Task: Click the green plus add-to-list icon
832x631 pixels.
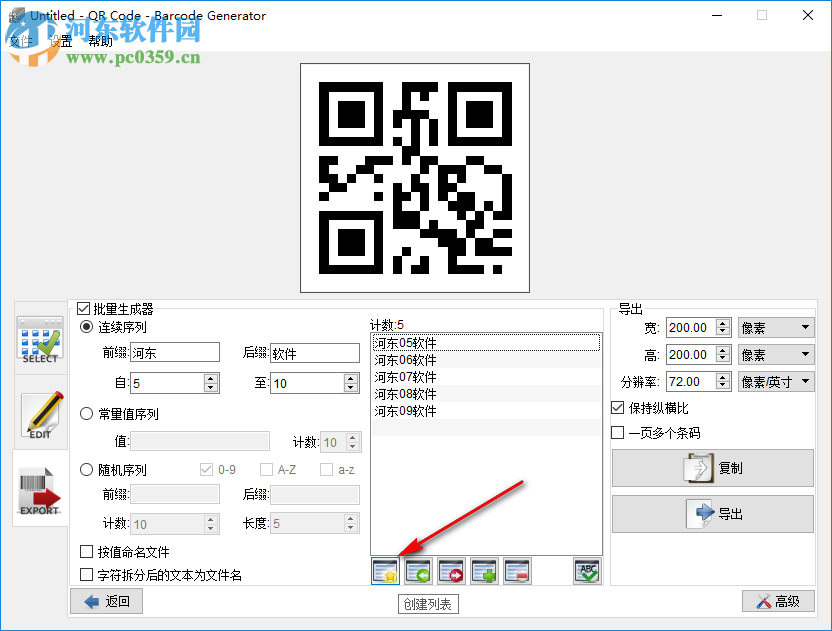Action: coord(483,570)
